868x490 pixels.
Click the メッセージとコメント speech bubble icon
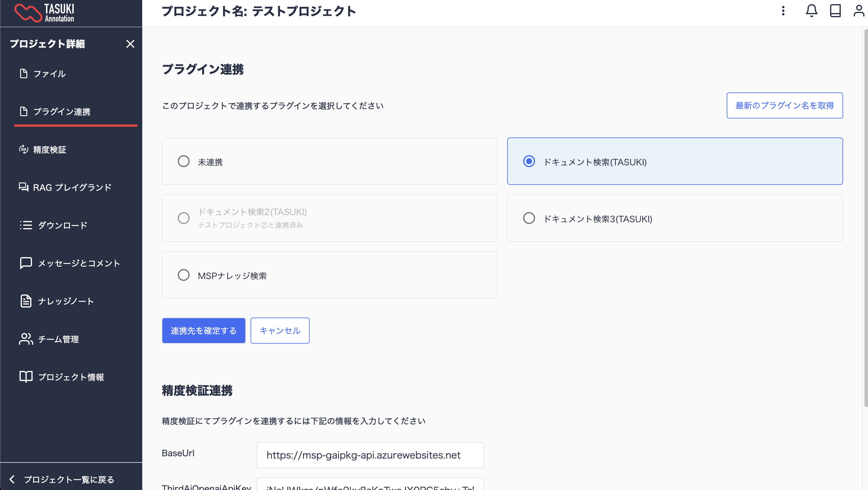26,263
